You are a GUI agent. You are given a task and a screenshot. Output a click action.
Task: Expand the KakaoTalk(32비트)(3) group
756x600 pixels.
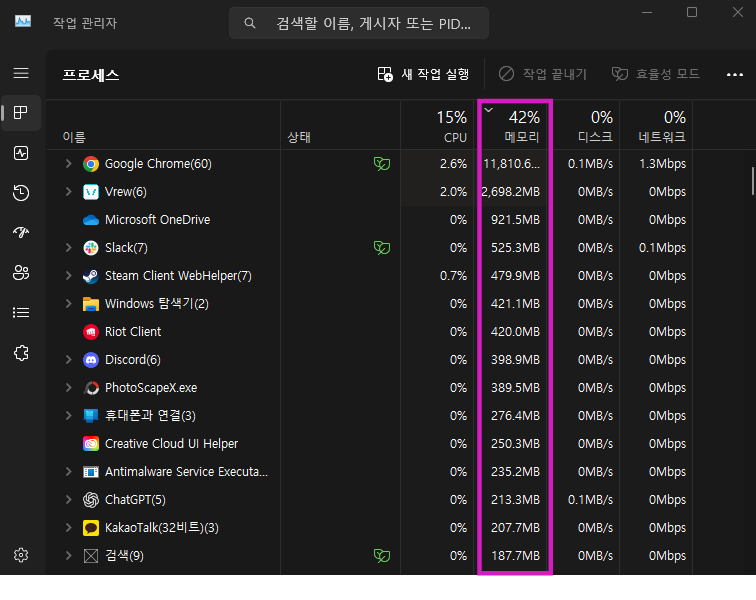tap(68, 528)
